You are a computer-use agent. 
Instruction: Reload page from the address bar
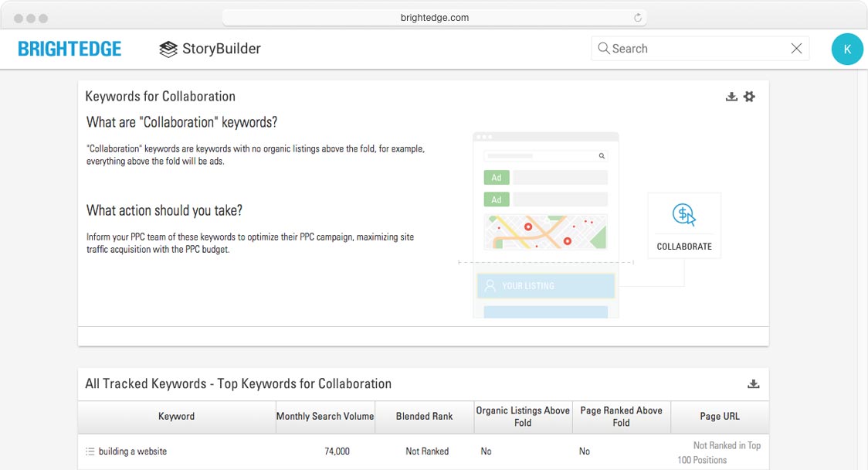click(638, 18)
